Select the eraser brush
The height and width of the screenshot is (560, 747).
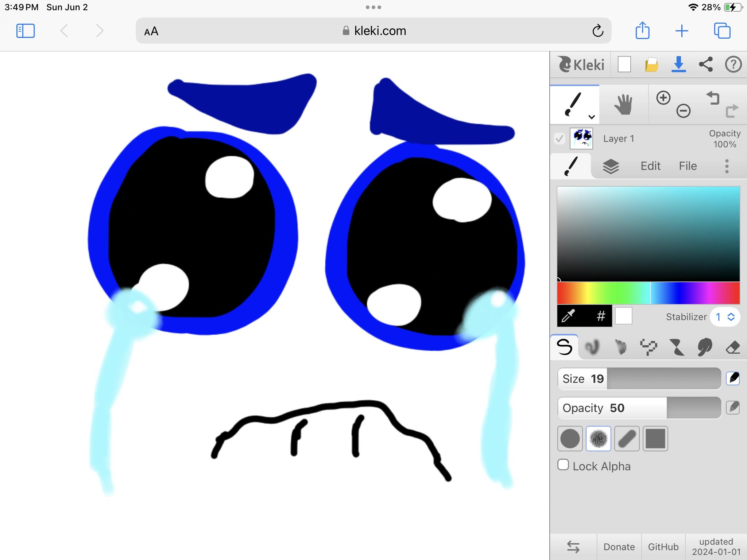(732, 347)
